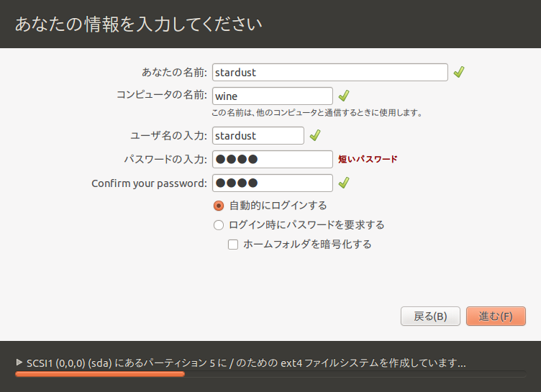This screenshot has height=392, width=541.
Task: Click the ext4 filesystem creation status text
Action: coord(246,363)
